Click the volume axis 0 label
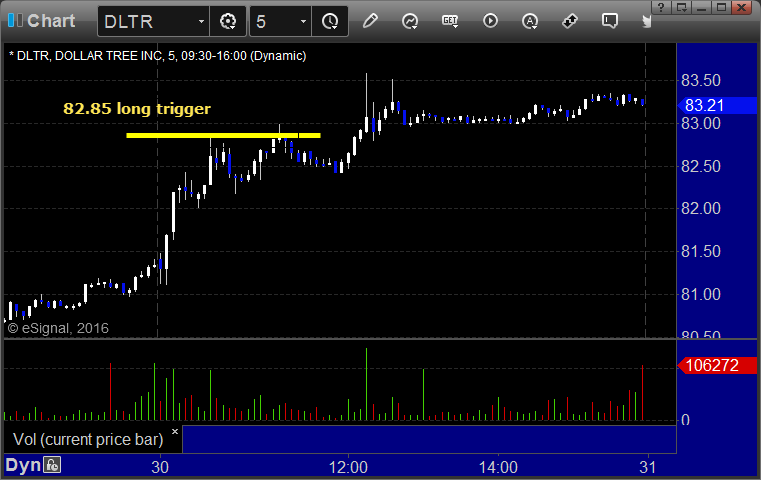Image resolution: width=761 pixels, height=480 pixels. point(685,420)
